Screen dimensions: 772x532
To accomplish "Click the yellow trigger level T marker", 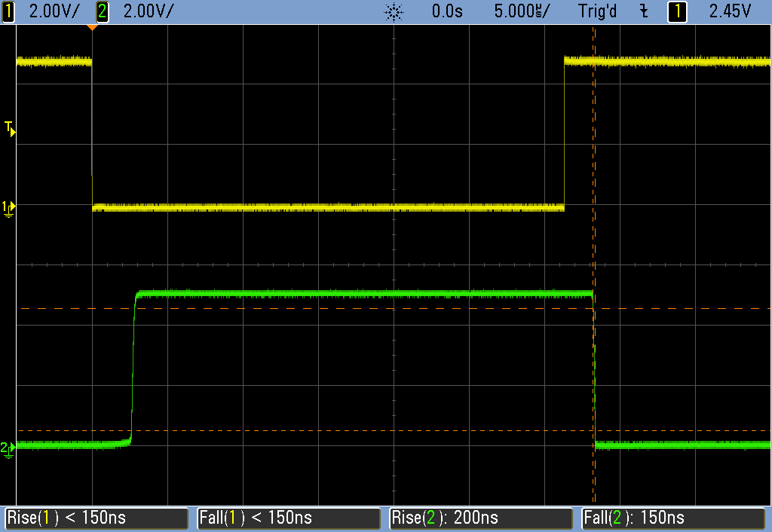I will tap(10, 128).
